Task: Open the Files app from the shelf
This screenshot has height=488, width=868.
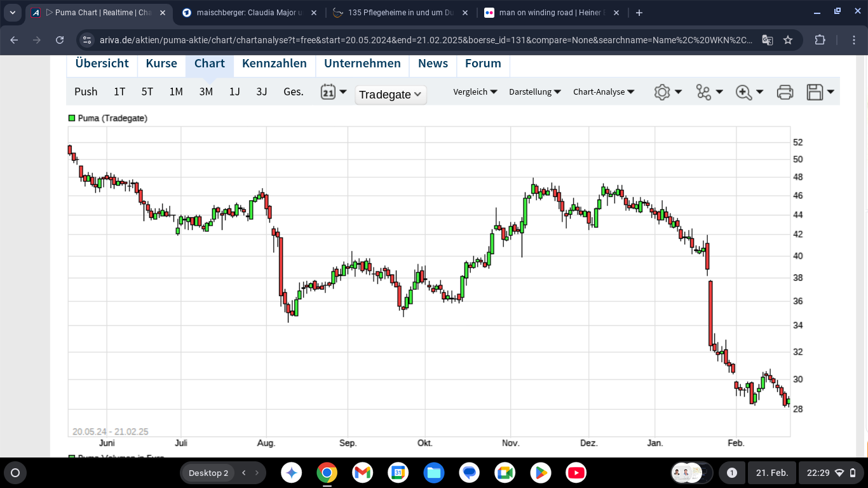Action: tap(433, 473)
